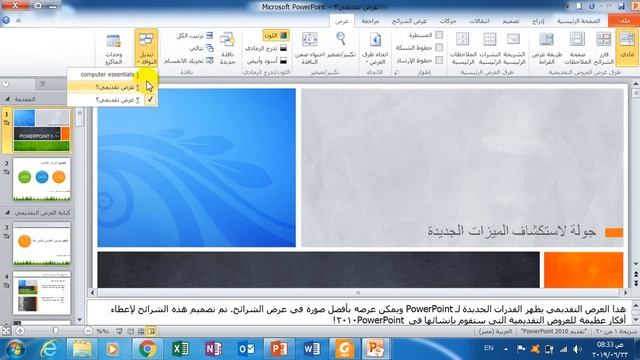Open Handout Master view
Image resolution: width=640 pixels, height=360 pixels.
(490, 48)
